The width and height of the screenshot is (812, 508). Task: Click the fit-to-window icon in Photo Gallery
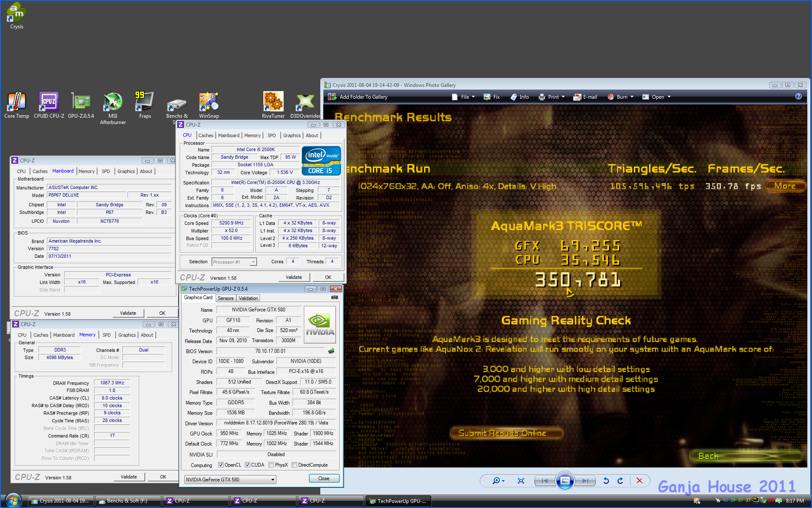pyautogui.click(x=521, y=481)
